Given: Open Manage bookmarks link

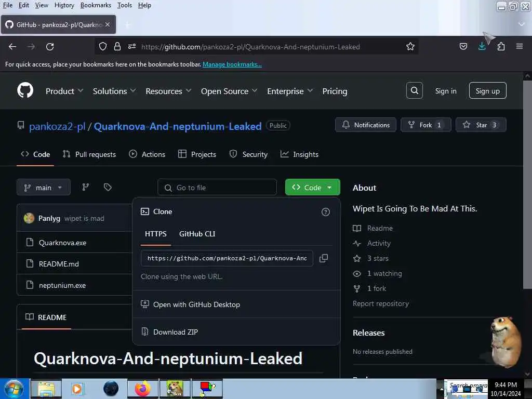Looking at the screenshot, I should (x=232, y=64).
